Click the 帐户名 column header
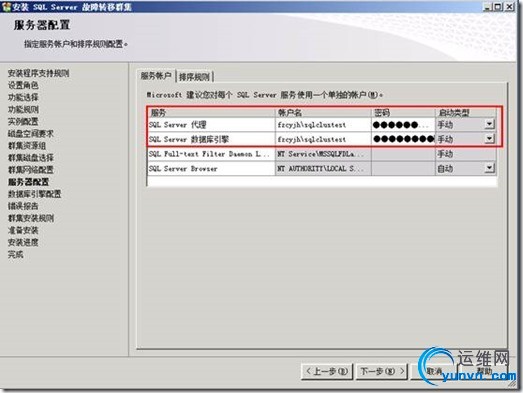This screenshot has width=523, height=393. [323, 112]
